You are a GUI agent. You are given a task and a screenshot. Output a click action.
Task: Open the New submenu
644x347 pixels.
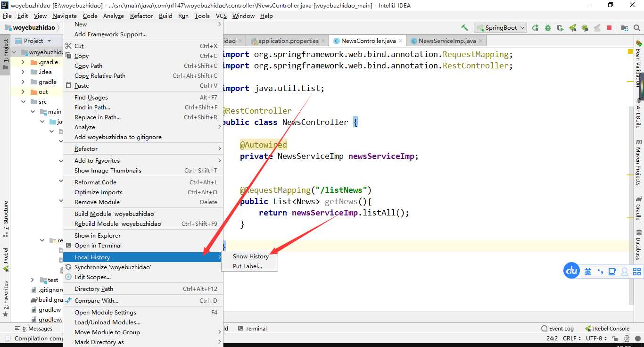click(143, 25)
